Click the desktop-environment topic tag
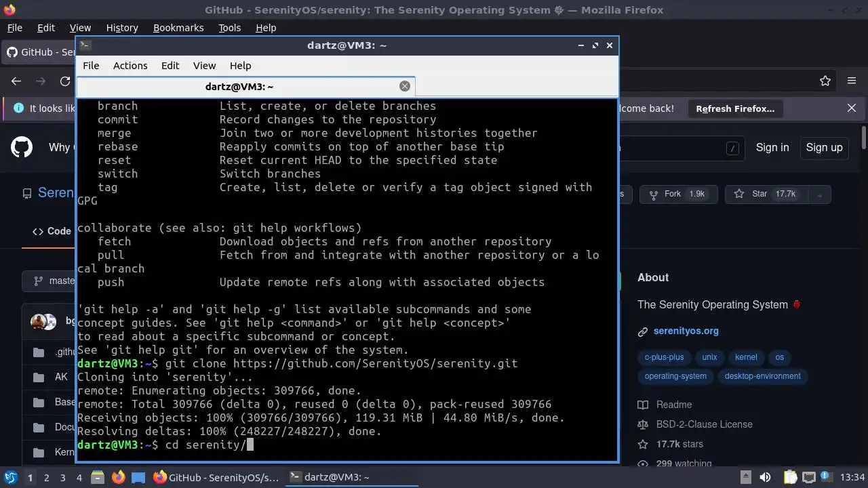868x488 pixels. pos(762,376)
